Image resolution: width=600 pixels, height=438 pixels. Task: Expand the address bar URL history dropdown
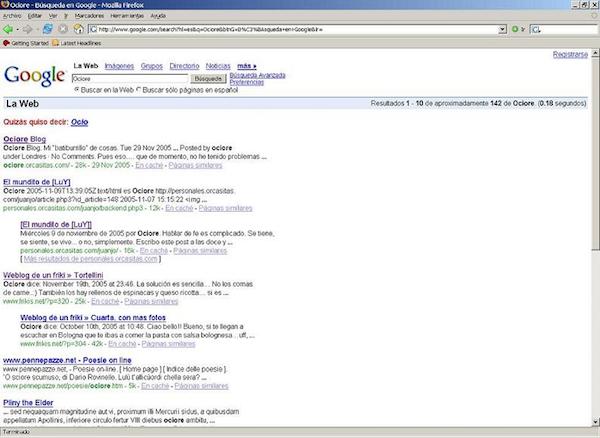tap(502, 29)
